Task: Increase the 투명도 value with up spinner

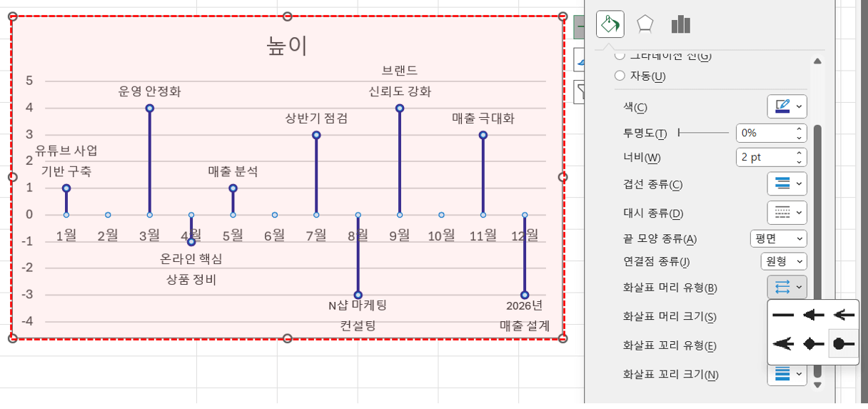Action: (x=799, y=129)
